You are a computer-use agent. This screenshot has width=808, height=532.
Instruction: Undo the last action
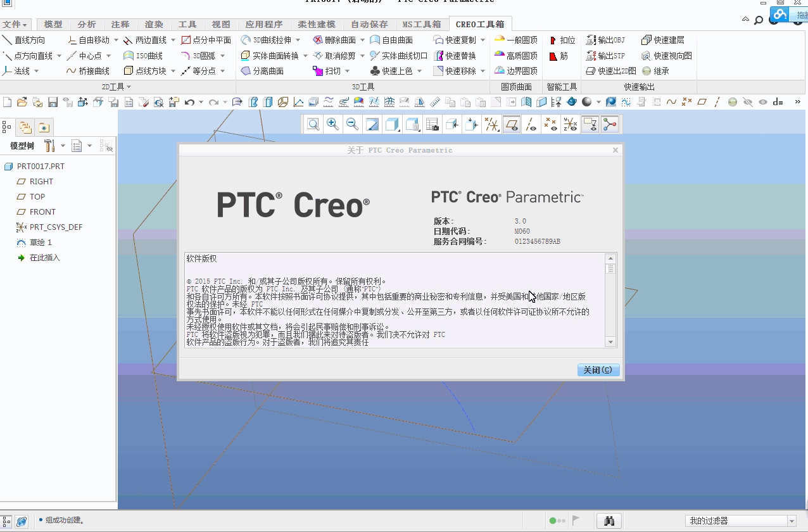click(189, 101)
